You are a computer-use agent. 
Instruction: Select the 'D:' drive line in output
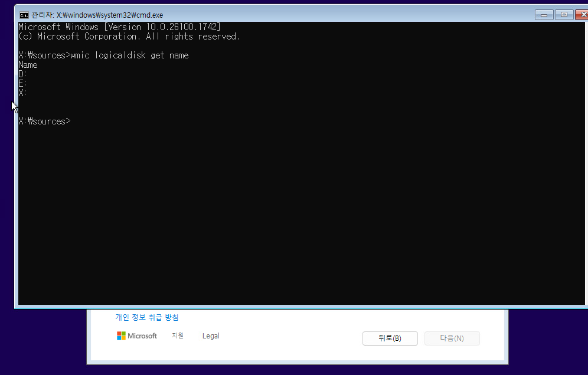(22, 74)
